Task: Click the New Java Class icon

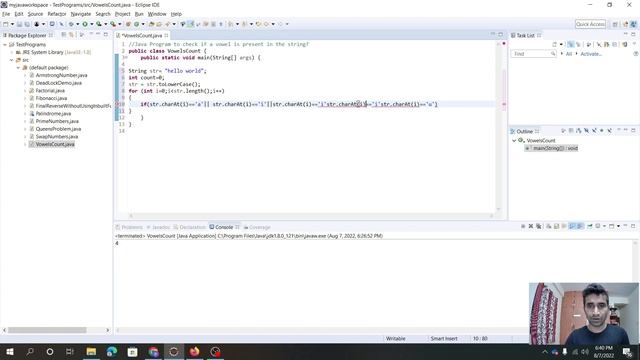Action: [x=136, y=24]
